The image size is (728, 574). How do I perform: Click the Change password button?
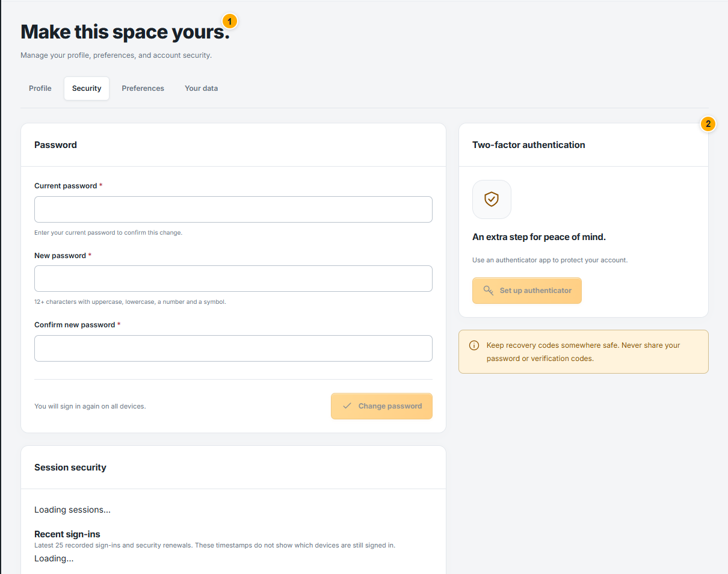tap(381, 406)
